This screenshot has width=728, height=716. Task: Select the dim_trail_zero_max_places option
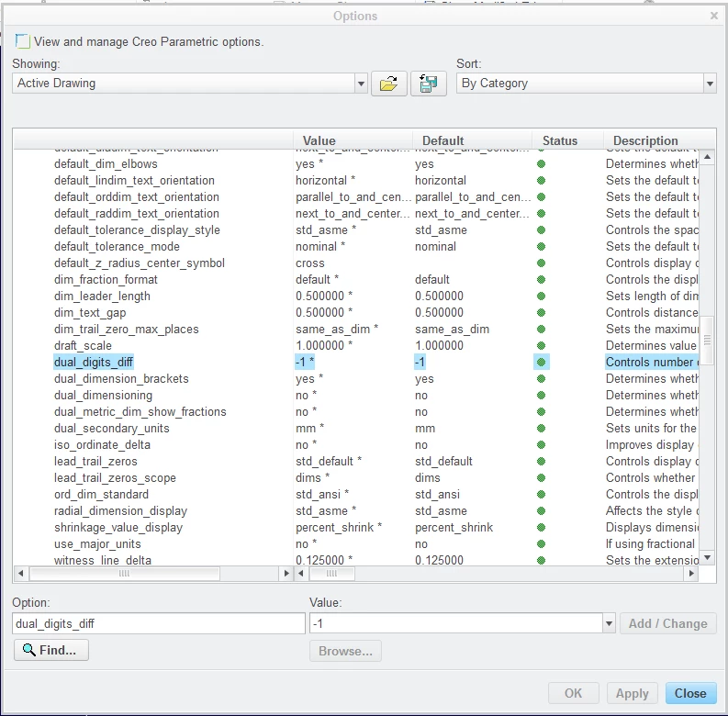127,330
